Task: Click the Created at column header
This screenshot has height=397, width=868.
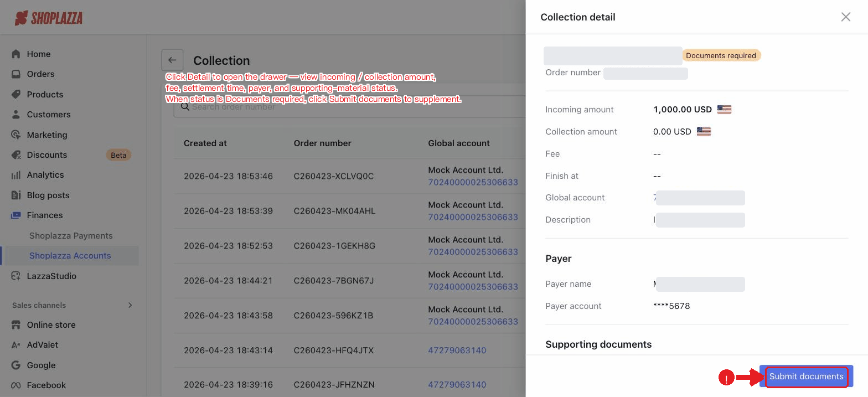Action: tap(205, 143)
